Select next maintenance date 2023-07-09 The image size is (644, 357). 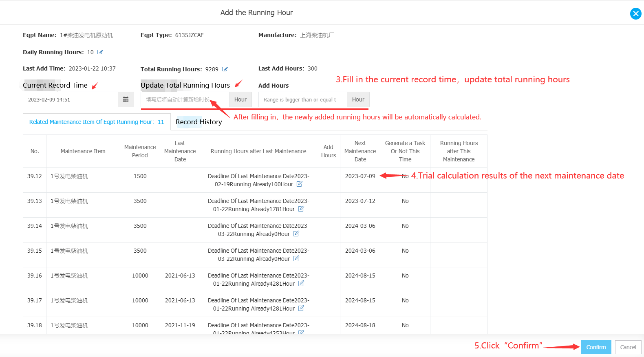[360, 176]
